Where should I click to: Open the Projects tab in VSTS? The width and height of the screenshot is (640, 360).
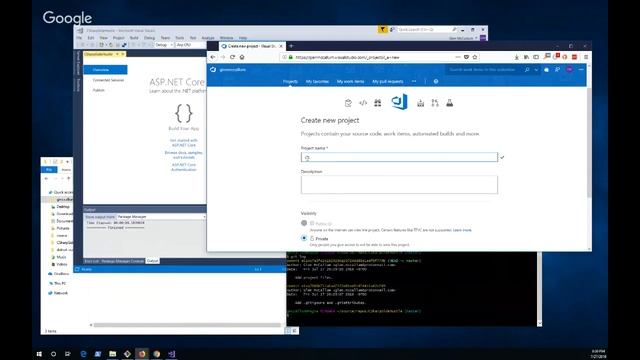(290, 81)
